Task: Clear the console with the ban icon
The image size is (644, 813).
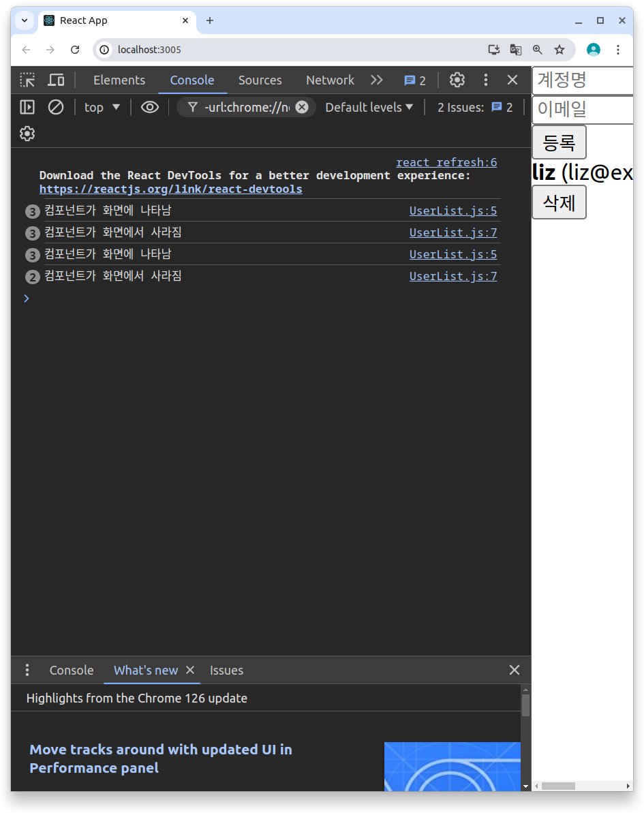Action: [x=56, y=107]
